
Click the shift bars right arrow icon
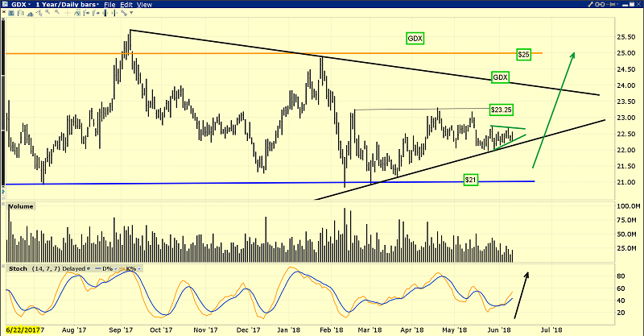click(87, 13)
